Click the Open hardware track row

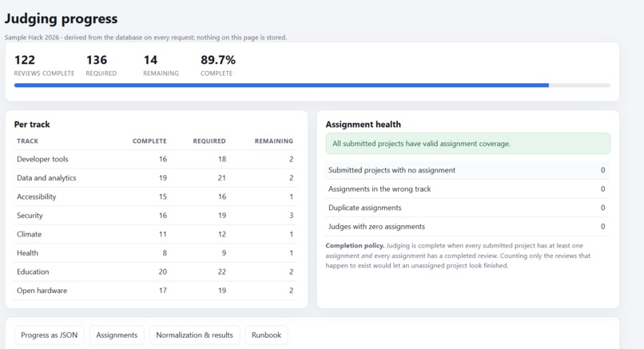[x=155, y=291]
